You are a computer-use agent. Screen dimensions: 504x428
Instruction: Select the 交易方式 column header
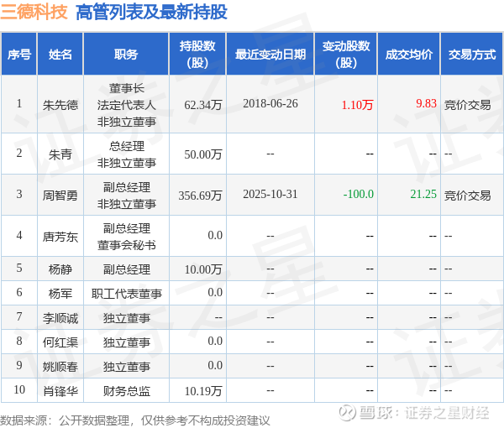472,55
